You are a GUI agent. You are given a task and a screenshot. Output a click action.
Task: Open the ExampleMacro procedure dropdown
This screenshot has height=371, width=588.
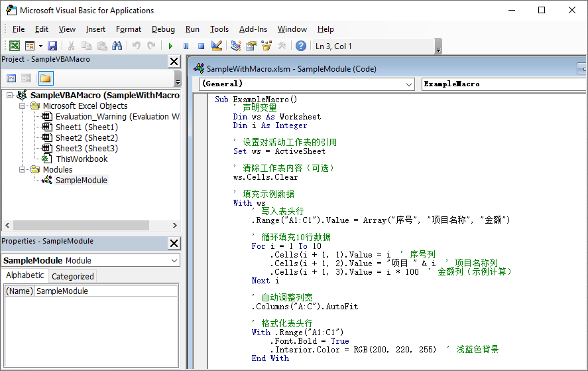click(x=504, y=84)
